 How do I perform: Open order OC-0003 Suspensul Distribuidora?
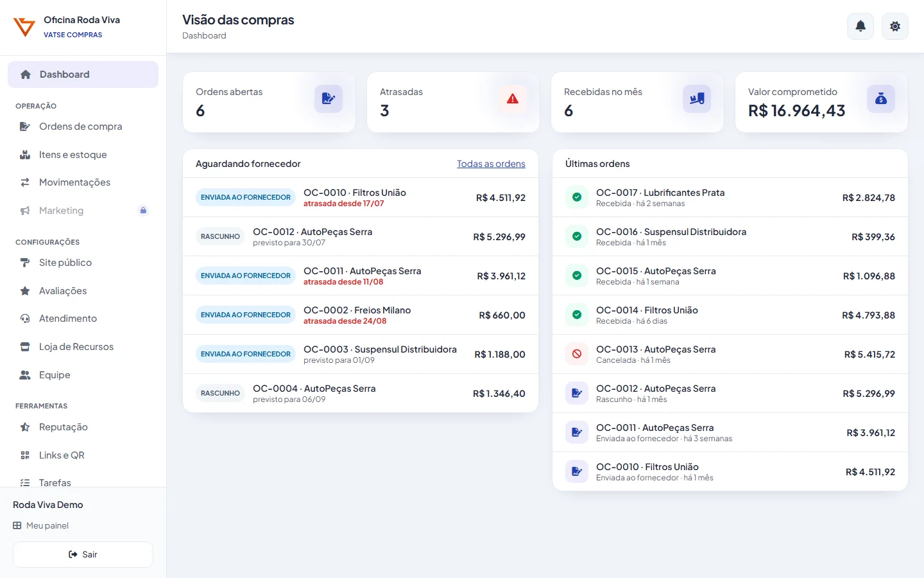coord(361,354)
